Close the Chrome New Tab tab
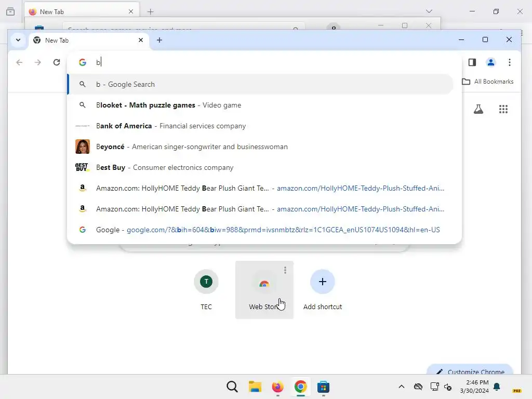This screenshot has width=532, height=399. [x=141, y=40]
